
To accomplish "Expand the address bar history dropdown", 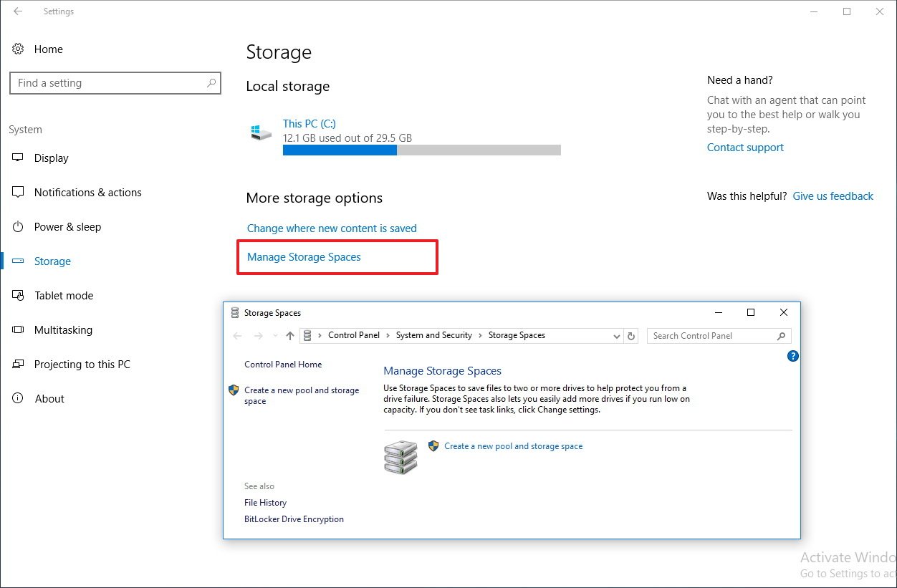I will 617,336.
